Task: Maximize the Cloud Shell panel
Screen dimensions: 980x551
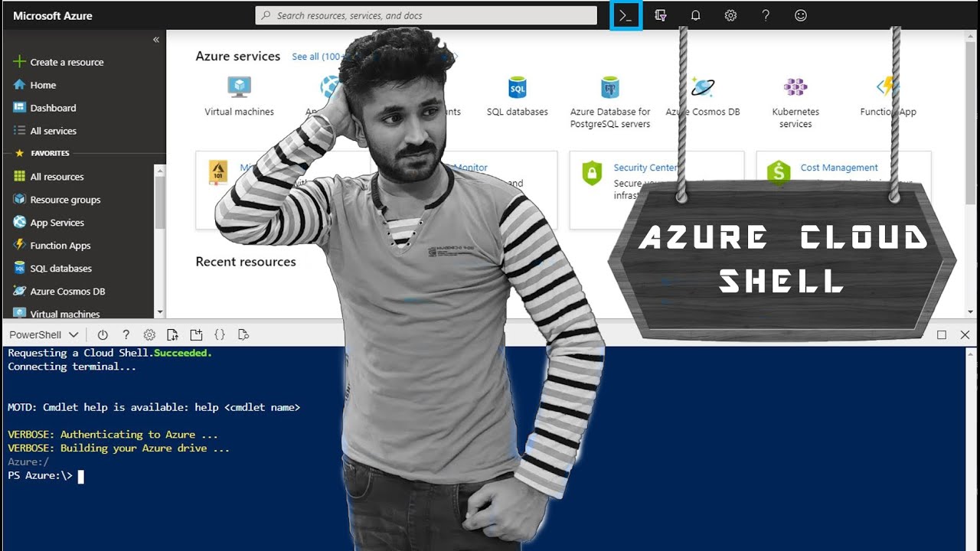Action: click(942, 334)
